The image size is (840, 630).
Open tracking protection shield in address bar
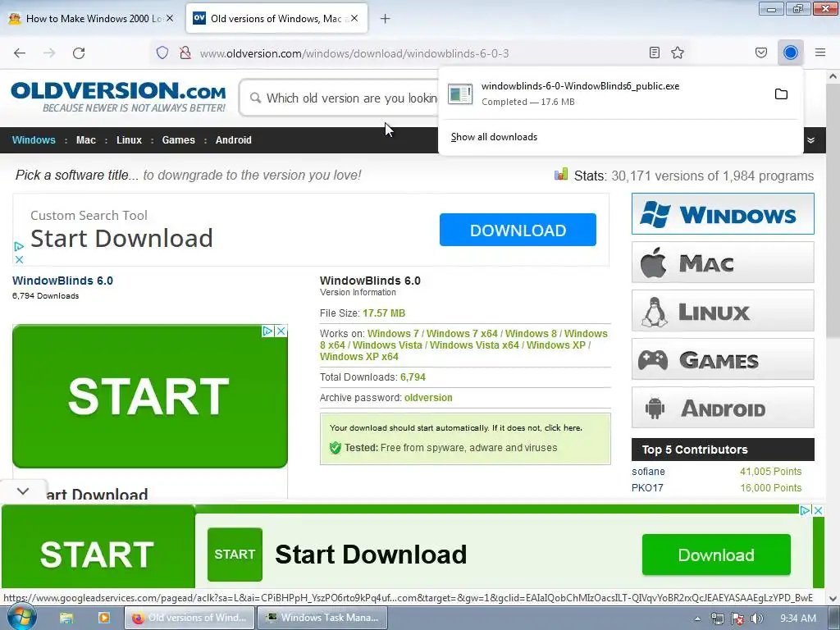162,52
